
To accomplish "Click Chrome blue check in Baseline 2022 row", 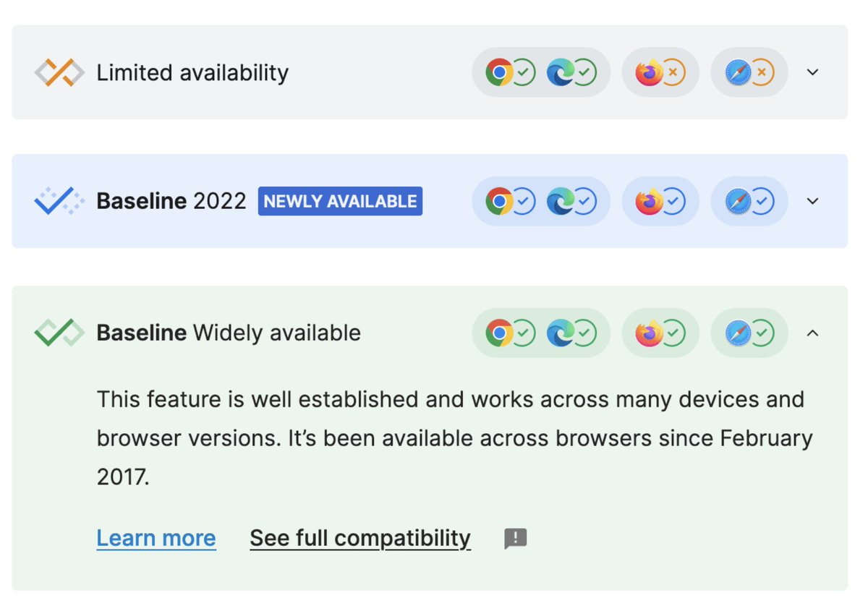I will point(523,202).
